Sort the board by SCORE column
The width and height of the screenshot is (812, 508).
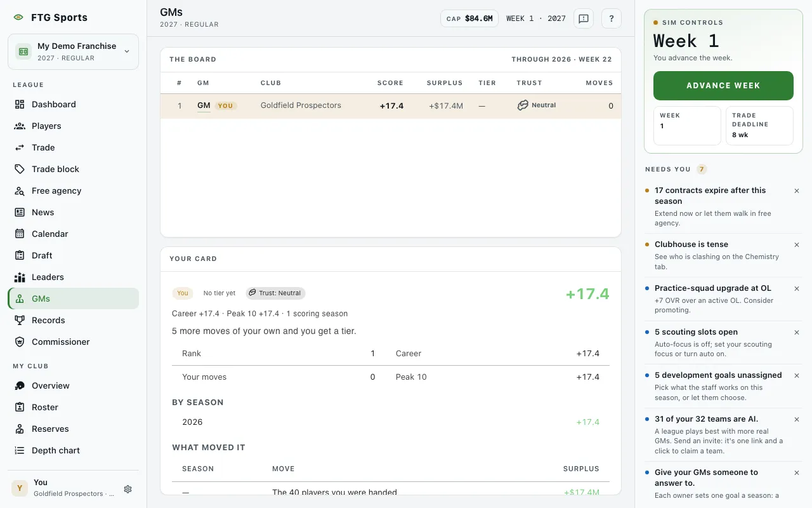coord(390,83)
